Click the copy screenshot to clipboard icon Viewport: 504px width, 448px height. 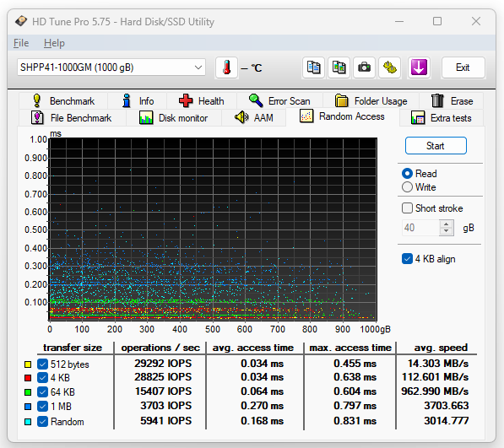(x=339, y=67)
